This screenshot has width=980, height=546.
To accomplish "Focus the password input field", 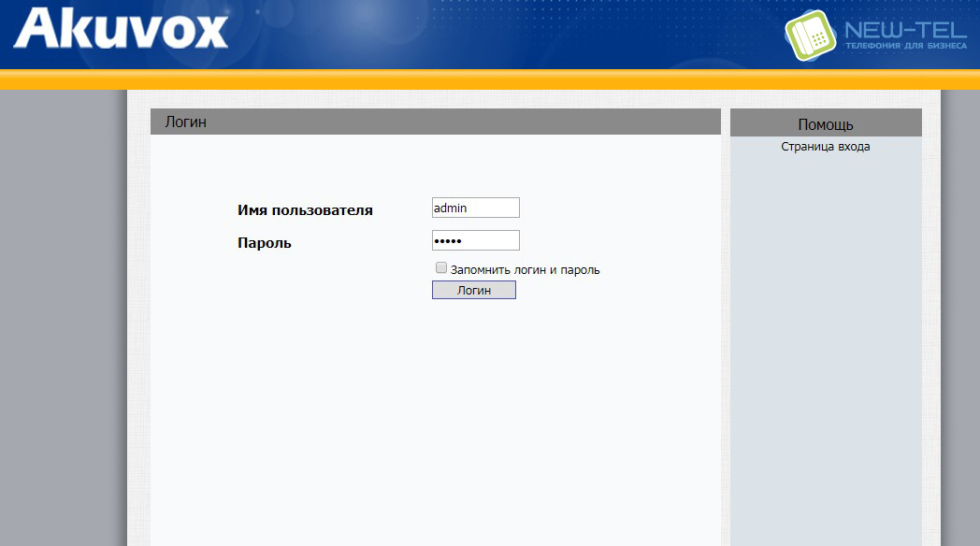I will [x=475, y=240].
